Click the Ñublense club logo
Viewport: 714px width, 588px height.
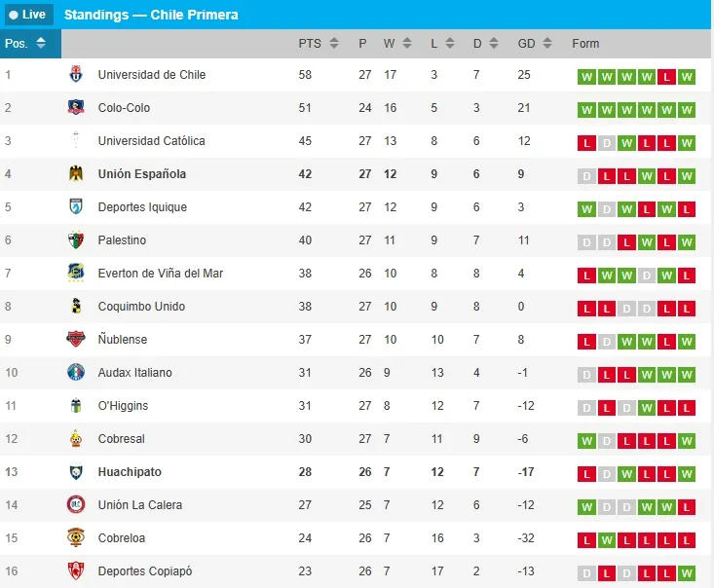pyautogui.click(x=76, y=340)
